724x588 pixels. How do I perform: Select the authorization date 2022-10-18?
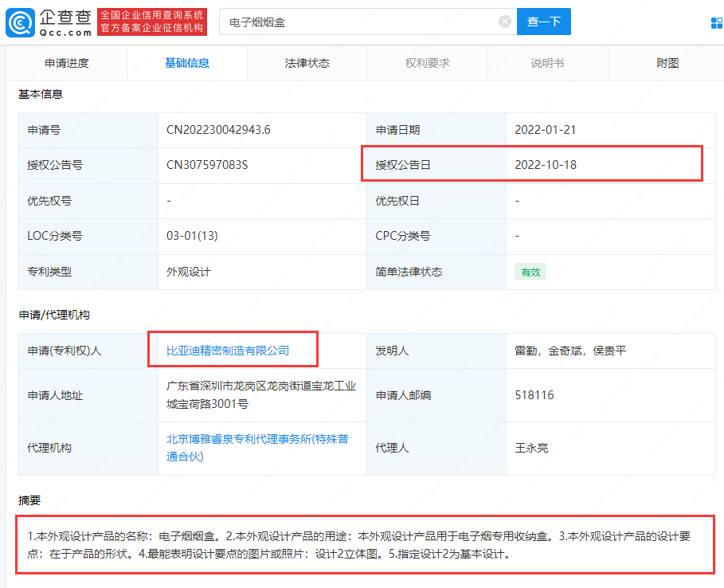(x=546, y=165)
